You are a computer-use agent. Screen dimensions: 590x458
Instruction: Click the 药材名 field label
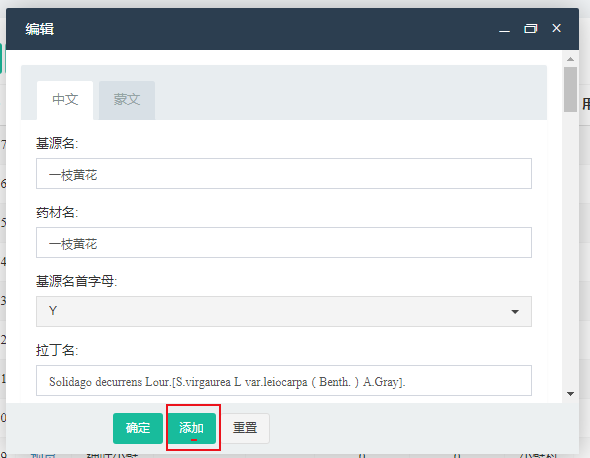[x=57, y=213]
